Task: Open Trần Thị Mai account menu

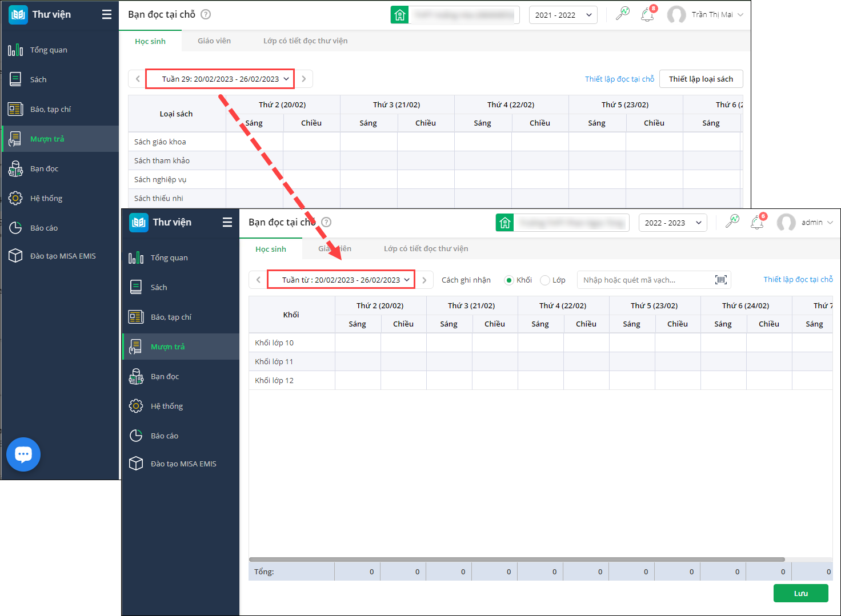Action: (x=706, y=15)
